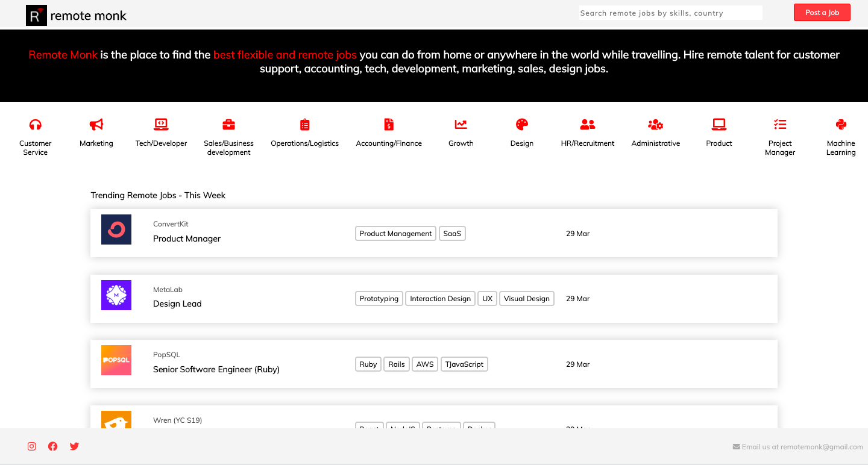Open the Customer Service category label

click(36, 148)
